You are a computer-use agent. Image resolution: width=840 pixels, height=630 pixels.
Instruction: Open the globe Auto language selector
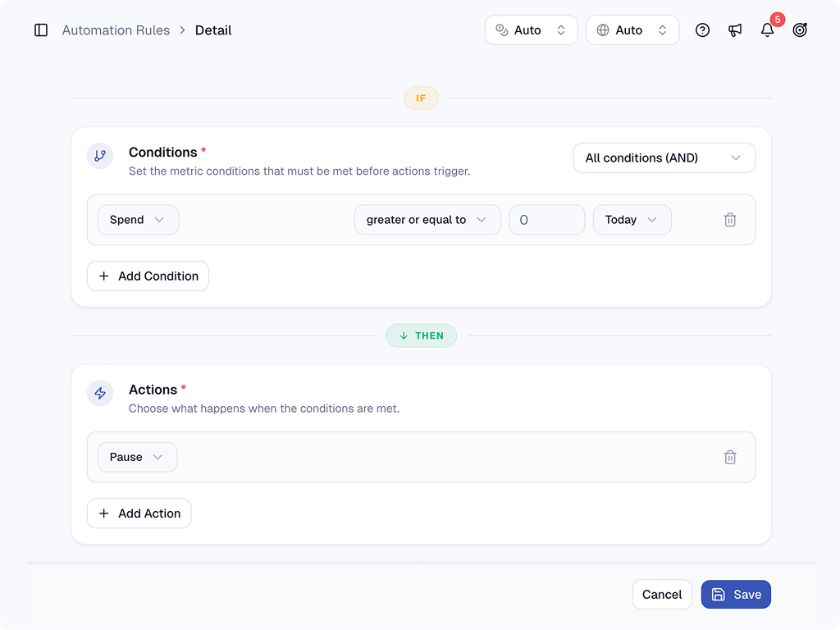(632, 30)
